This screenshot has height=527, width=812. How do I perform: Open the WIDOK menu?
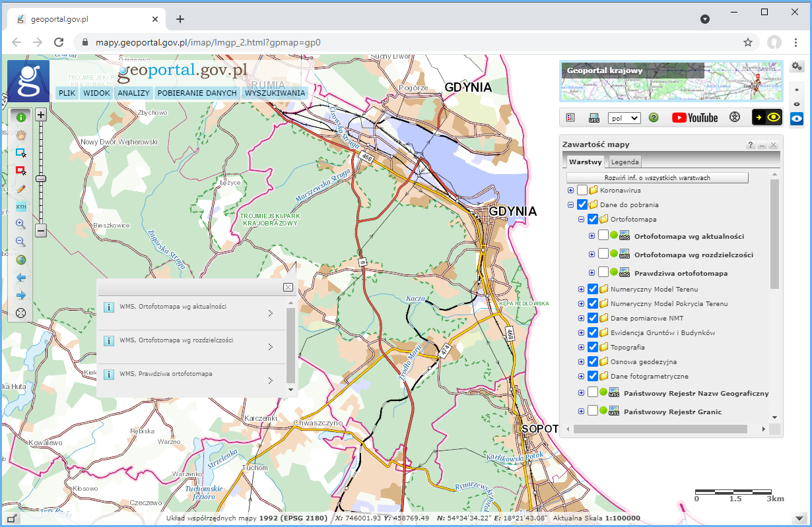pos(96,93)
